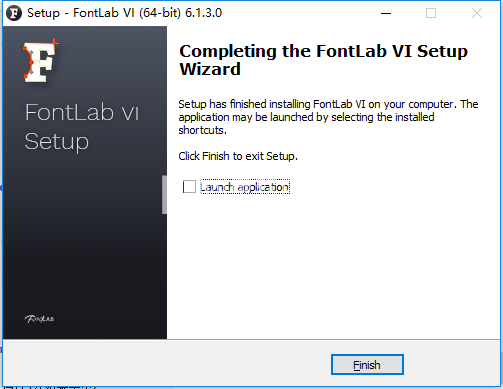Click the FontLab icon in the title bar
Viewport: 503px width, 389px height.
[14, 13]
